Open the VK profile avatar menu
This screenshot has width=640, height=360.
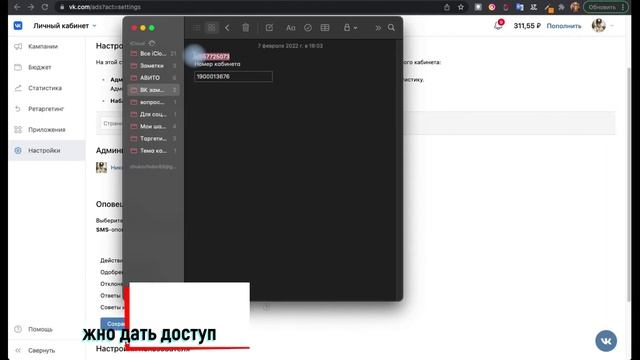[602, 25]
